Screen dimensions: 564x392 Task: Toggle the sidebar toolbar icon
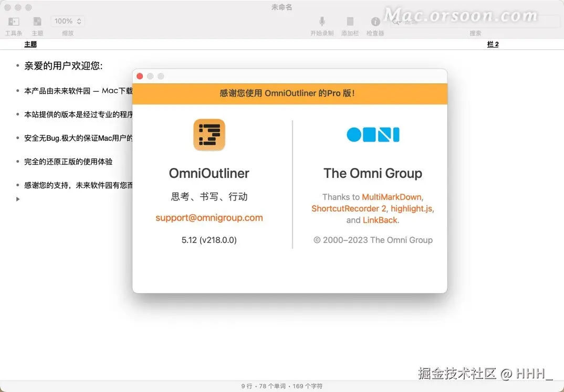click(x=14, y=22)
